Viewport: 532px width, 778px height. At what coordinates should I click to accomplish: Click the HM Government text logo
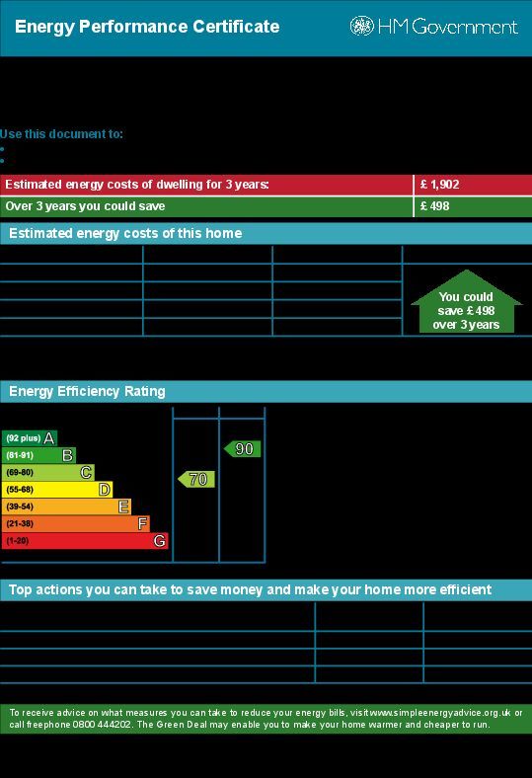point(448,26)
